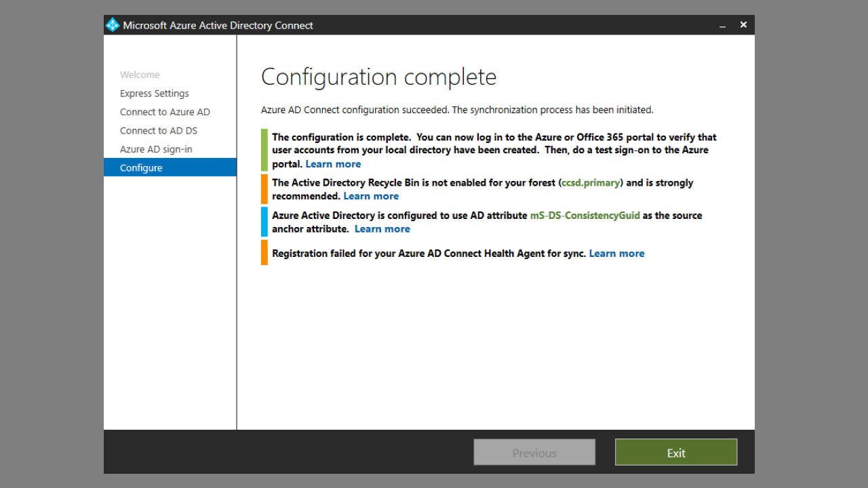Select the highlighted Configure step

170,167
